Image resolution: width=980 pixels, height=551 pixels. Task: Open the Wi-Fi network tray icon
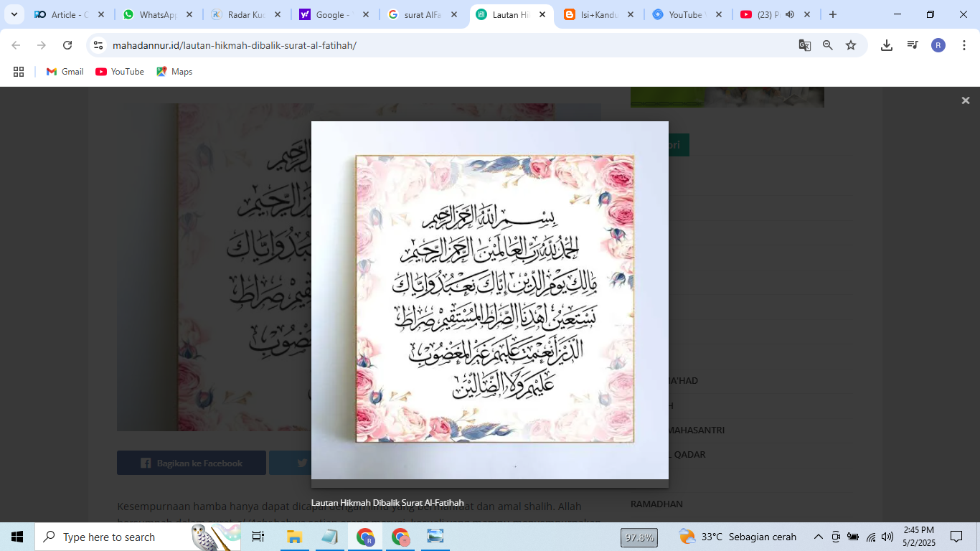pyautogui.click(x=871, y=537)
